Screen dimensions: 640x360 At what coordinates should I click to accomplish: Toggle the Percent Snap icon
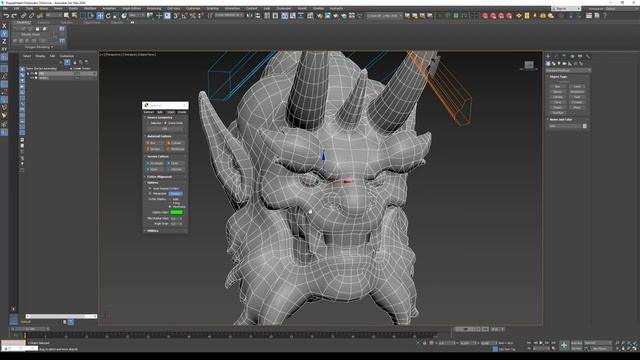[192, 16]
